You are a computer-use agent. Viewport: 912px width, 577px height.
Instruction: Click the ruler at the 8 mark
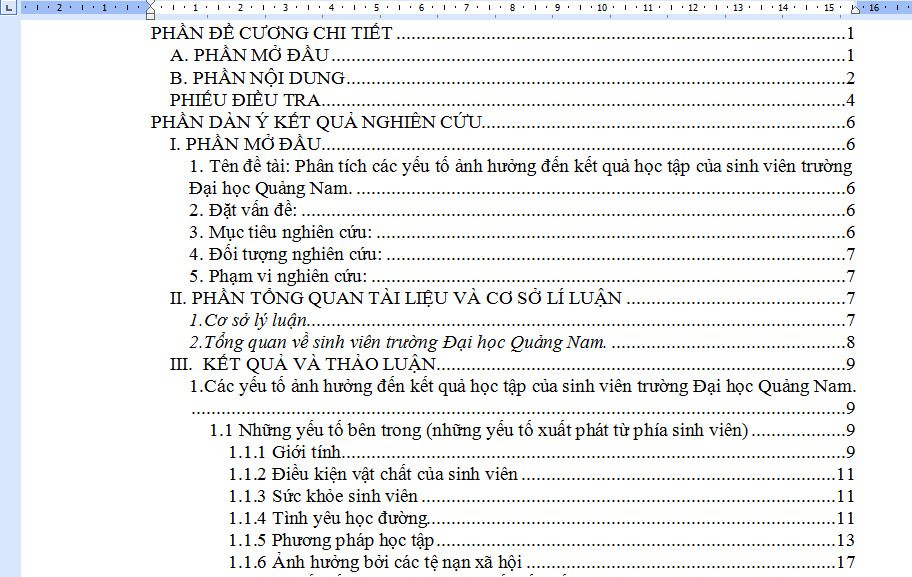click(511, 8)
